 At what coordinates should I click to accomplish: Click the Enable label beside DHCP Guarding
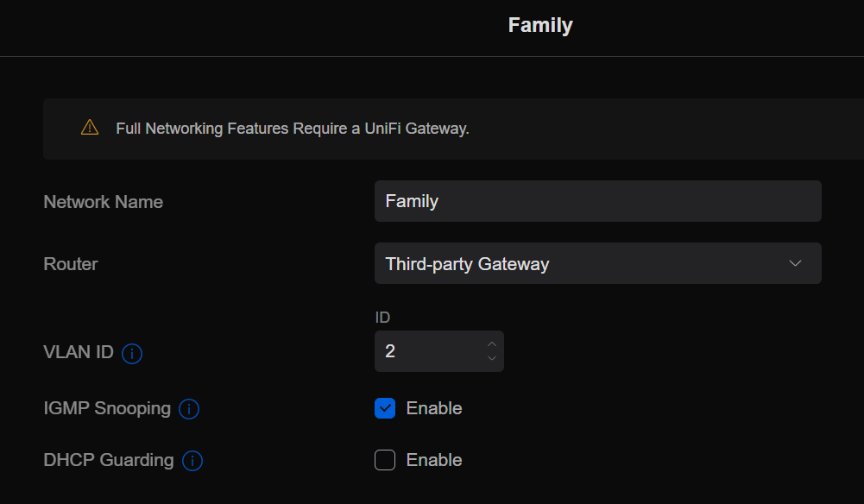[434, 460]
